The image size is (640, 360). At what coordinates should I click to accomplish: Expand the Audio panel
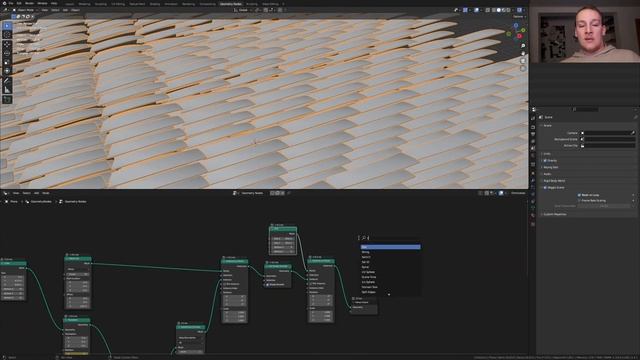(547, 174)
